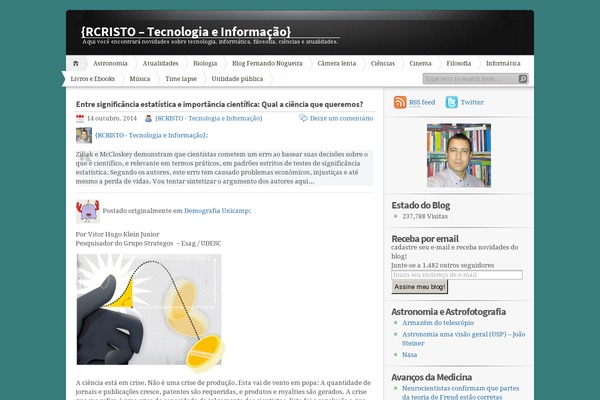Open the Astronomia menu item

[x=109, y=62]
